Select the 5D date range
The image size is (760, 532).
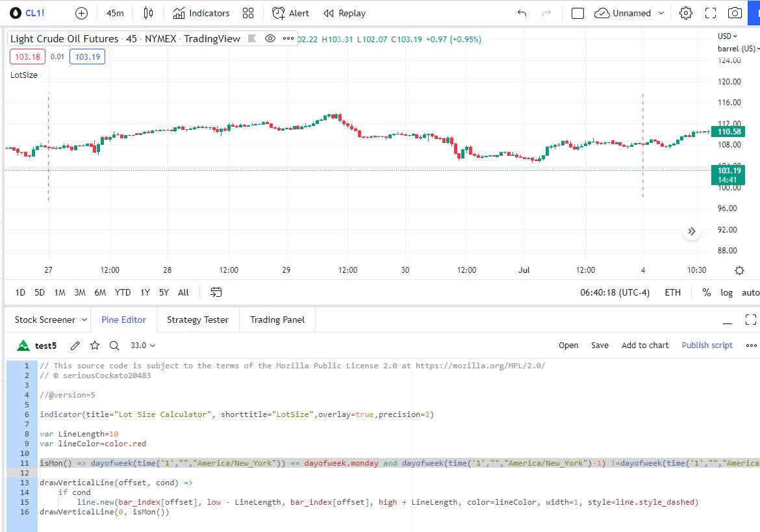(39, 292)
